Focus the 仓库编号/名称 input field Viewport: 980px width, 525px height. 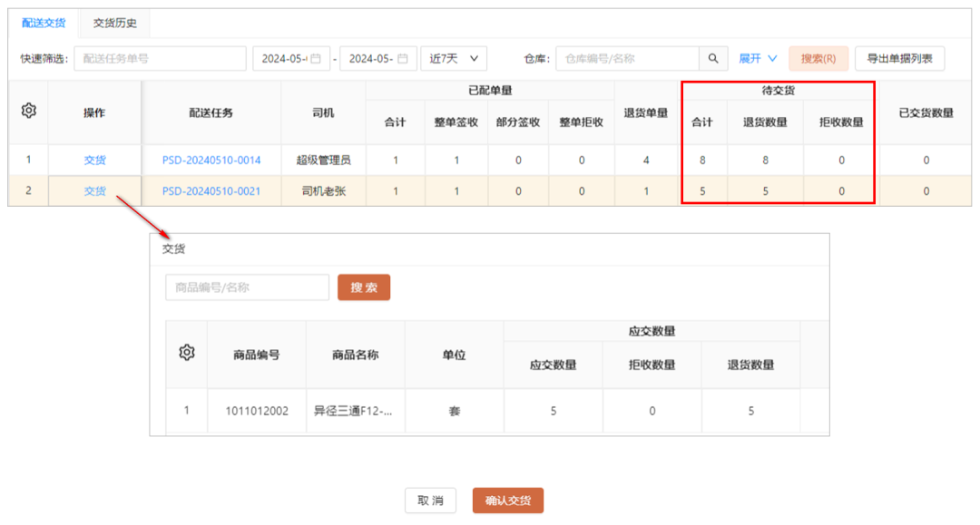pos(626,59)
